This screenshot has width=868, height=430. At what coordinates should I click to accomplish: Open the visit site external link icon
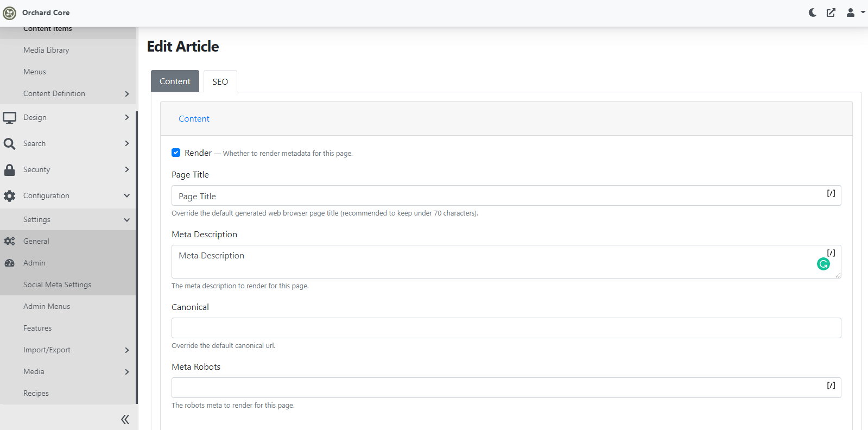(x=831, y=12)
